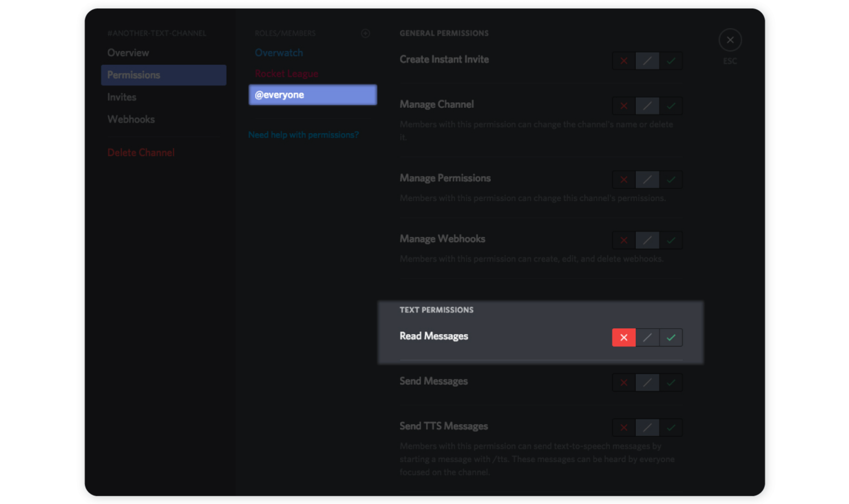The image size is (849, 504).
Task: Deny the Create Instant Invite permission
Action: point(623,61)
